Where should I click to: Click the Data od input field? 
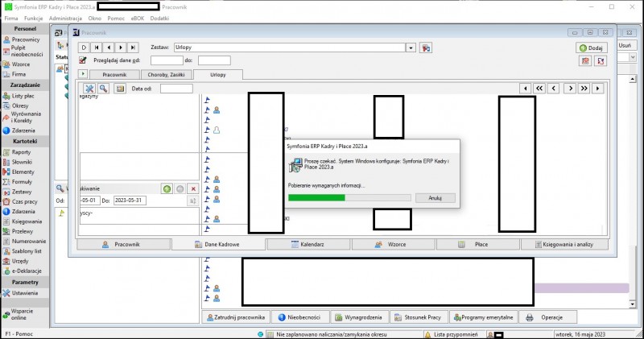pyautogui.click(x=176, y=89)
